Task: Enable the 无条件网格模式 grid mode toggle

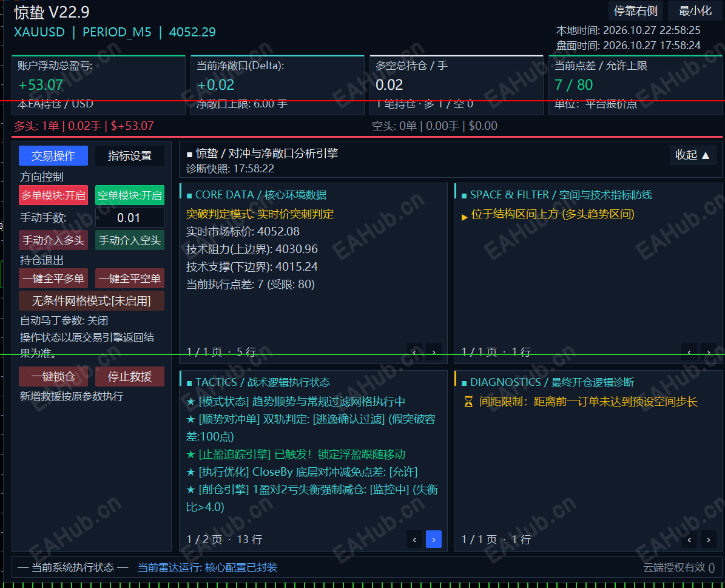Action: (92, 301)
